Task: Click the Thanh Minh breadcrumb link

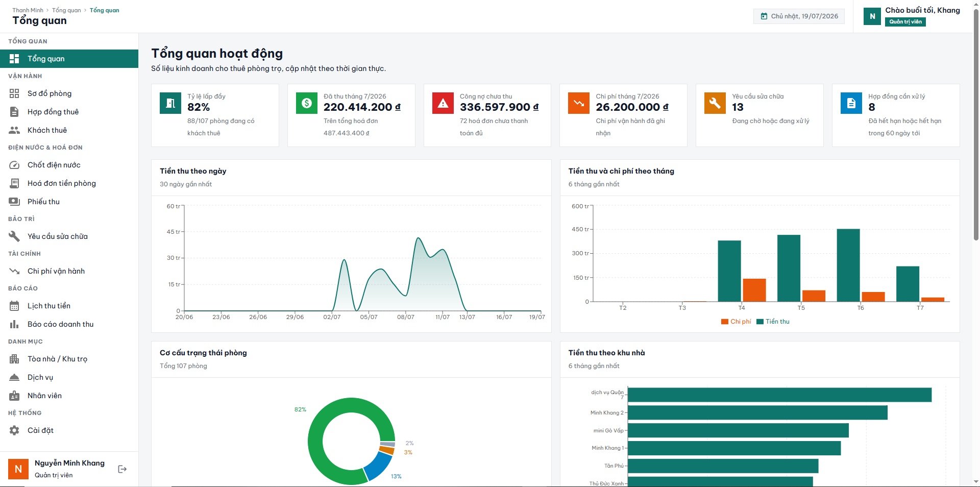Action: click(x=28, y=10)
